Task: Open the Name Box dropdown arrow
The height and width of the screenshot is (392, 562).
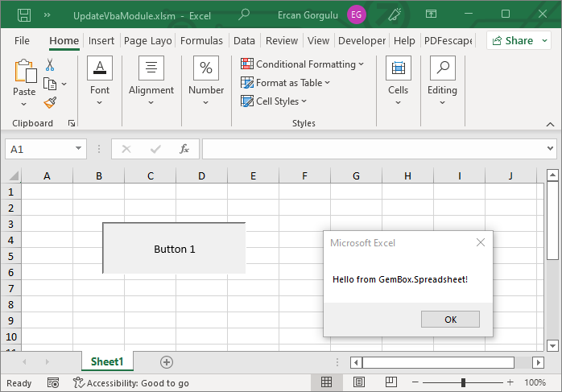Action: 78,149
